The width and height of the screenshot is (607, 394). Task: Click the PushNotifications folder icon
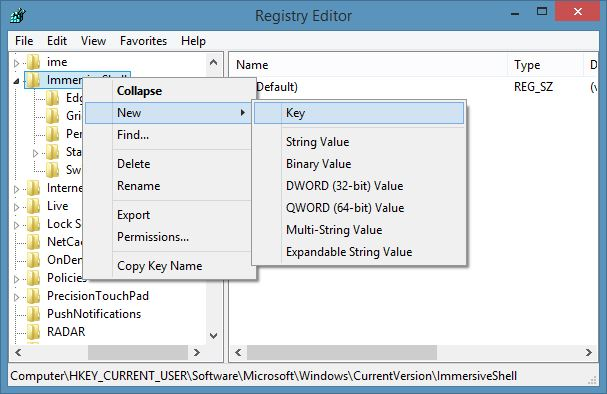[x=33, y=314]
